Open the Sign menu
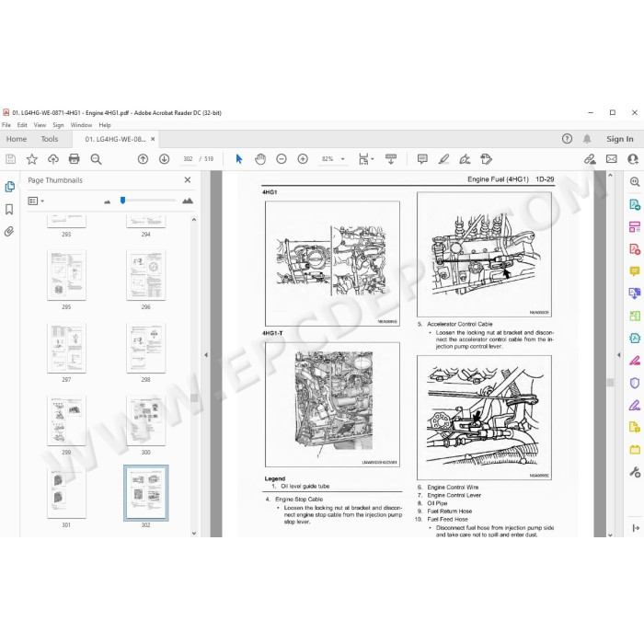The width and height of the screenshot is (644, 644). [x=58, y=125]
